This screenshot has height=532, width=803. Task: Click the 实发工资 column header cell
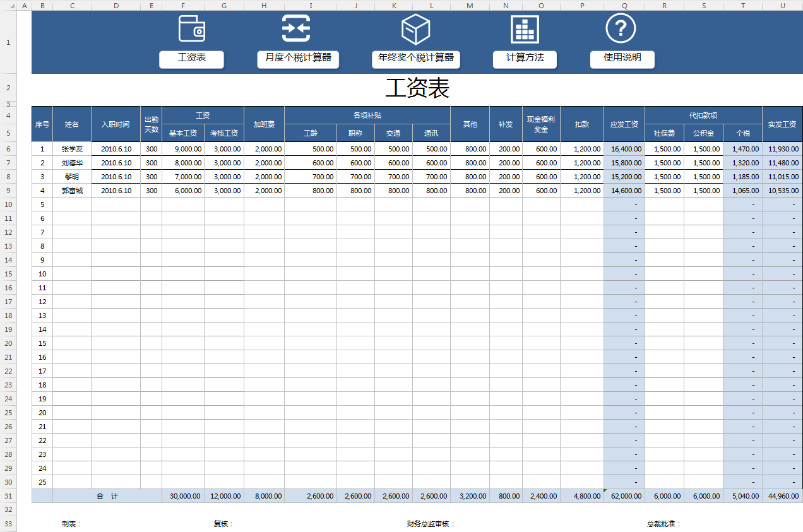[782, 124]
